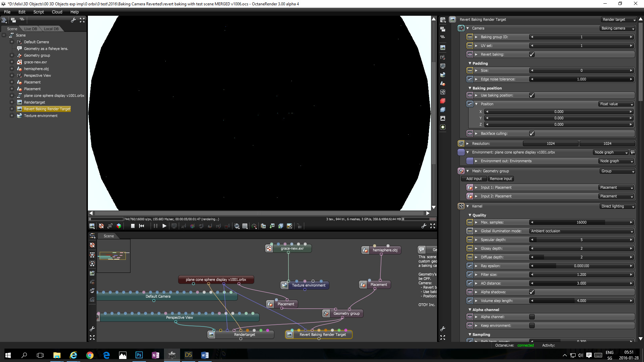Image resolution: width=644 pixels, height=362 pixels.
Task: Pause the render in the viewport toolbar
Action: click(x=155, y=226)
